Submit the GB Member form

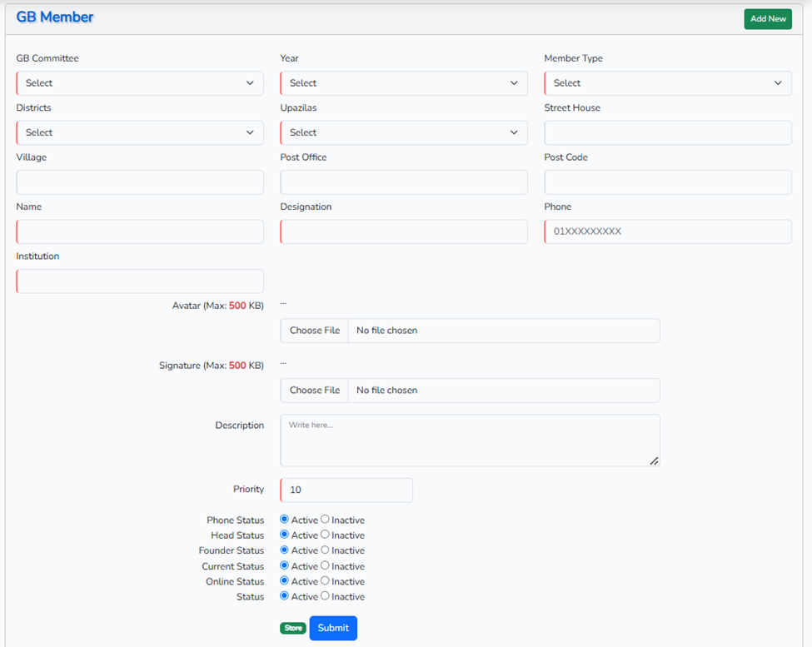point(333,628)
